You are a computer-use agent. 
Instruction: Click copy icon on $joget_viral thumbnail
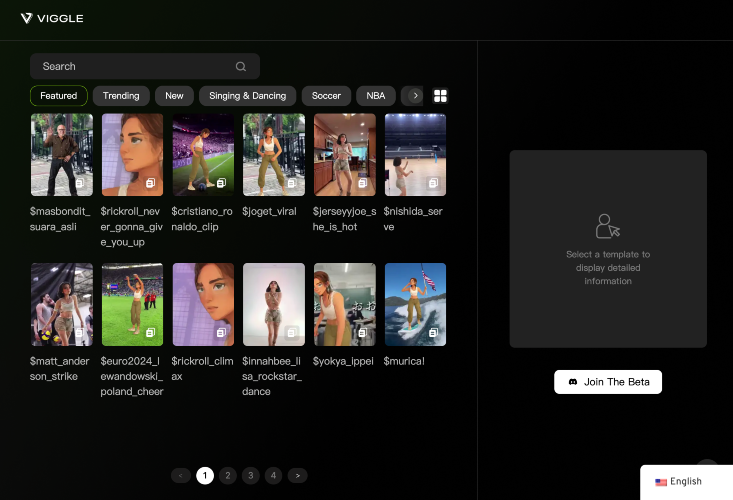292,183
